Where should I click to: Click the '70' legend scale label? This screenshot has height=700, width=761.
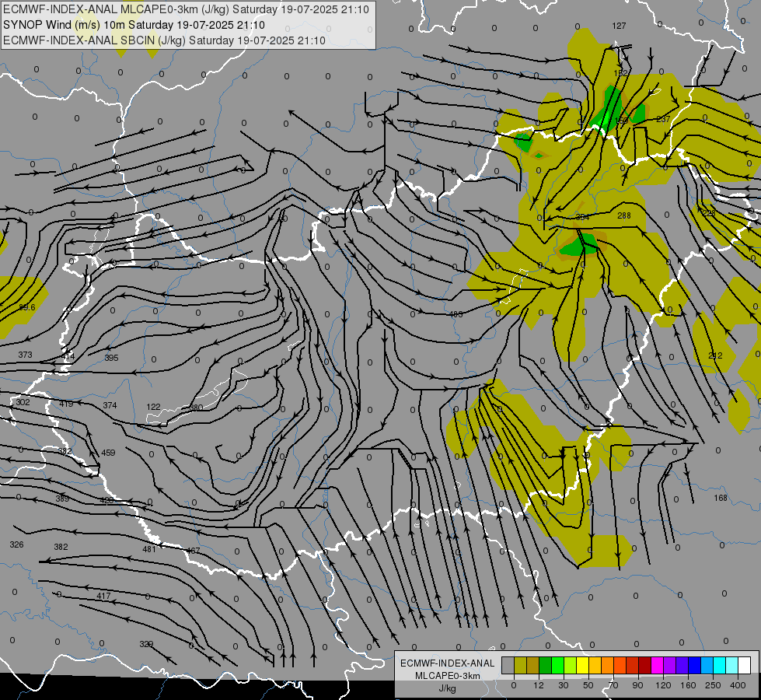[x=613, y=685]
